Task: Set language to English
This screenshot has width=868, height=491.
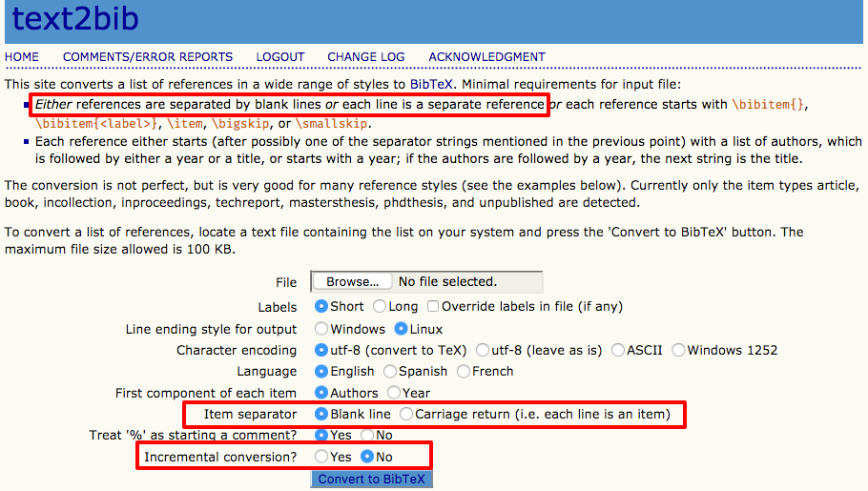Action: coord(321,371)
